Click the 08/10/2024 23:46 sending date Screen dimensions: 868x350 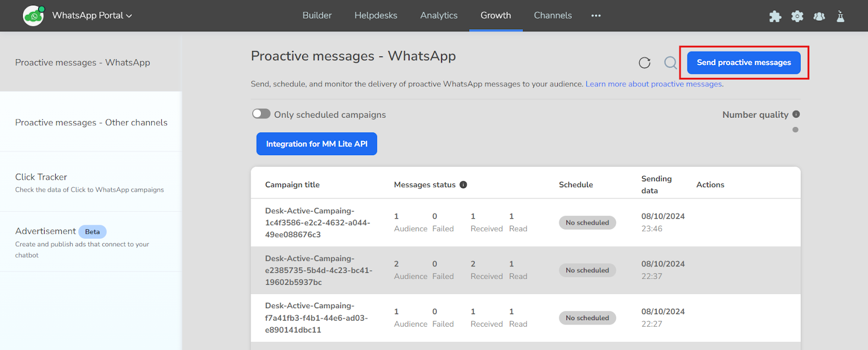coord(663,222)
